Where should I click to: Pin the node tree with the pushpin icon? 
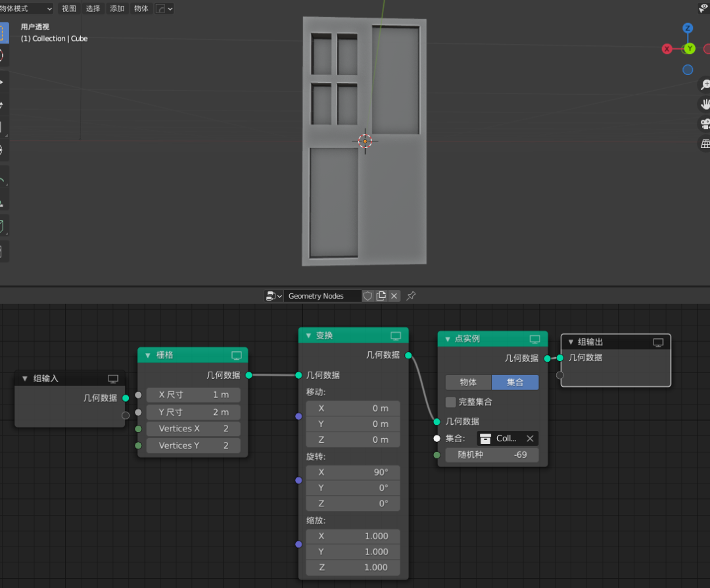[410, 296]
